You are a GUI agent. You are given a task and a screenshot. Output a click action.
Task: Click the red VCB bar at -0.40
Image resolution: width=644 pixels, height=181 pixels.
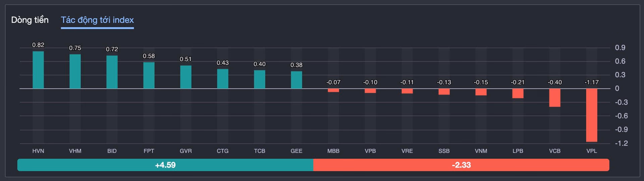point(555,98)
